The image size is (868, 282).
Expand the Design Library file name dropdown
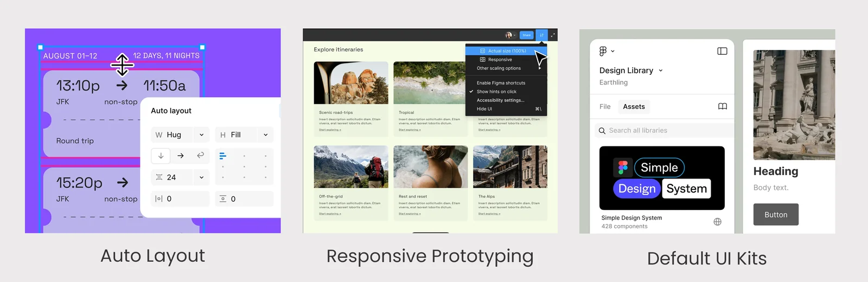[660, 70]
